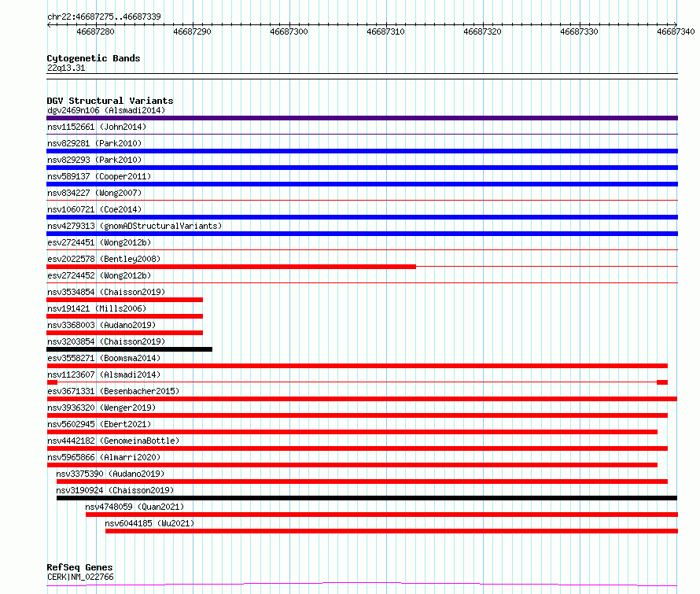Click nsv3203854 (Chaisson2019) label
700x594 pixels.
106,341
